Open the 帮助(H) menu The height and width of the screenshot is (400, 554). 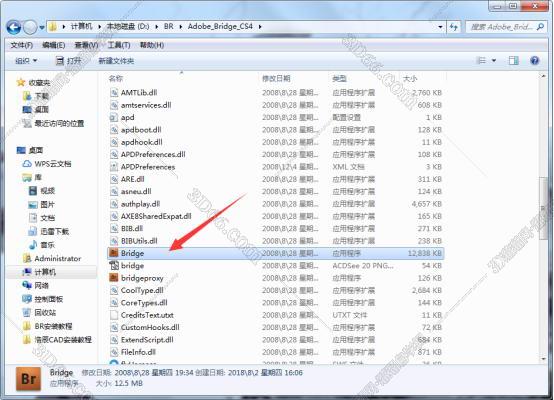pos(152,45)
